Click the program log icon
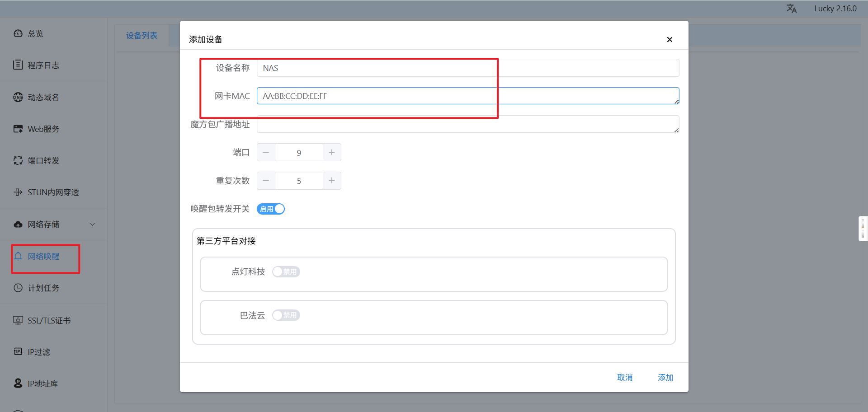 (18, 65)
